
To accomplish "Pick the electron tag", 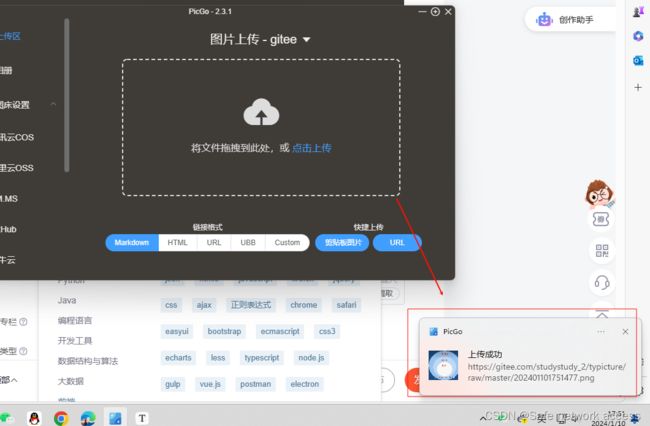I will coord(305,384).
